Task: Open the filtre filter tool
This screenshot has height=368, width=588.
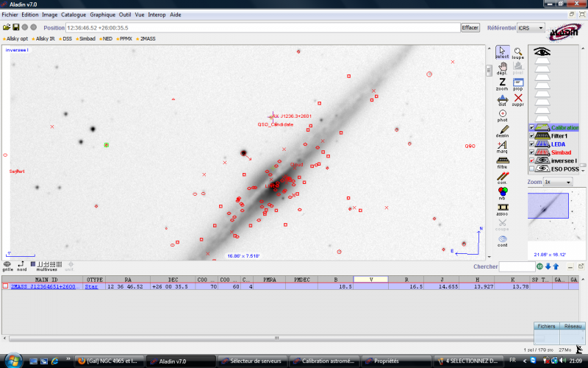Action: click(502, 163)
